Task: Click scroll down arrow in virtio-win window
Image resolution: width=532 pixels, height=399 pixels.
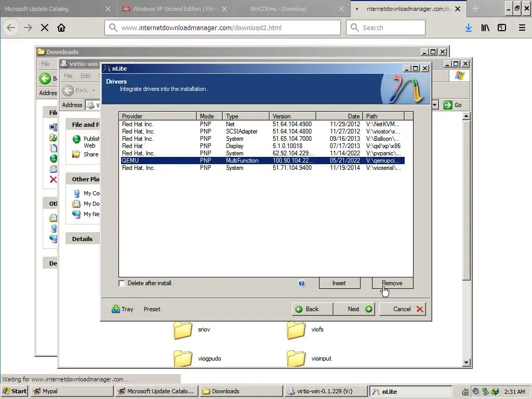Action: coord(467,362)
